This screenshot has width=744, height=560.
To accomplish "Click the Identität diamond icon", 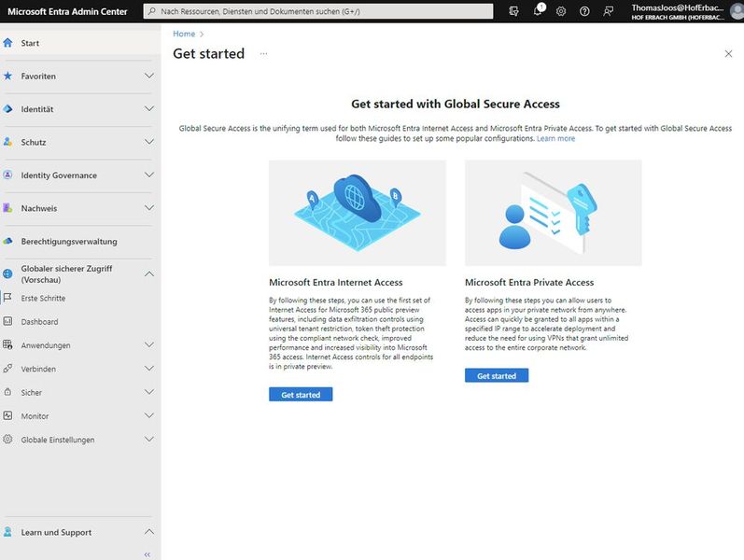I will (7, 109).
